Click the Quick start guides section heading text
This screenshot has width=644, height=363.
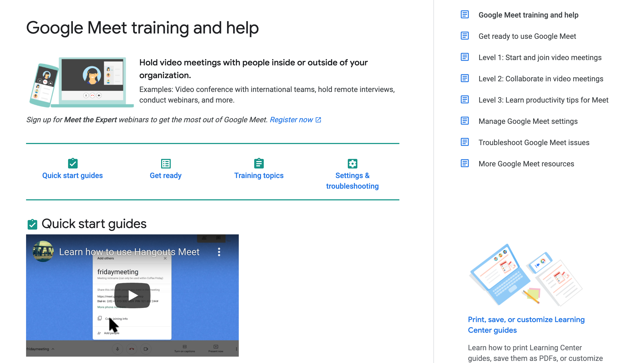pos(94,224)
